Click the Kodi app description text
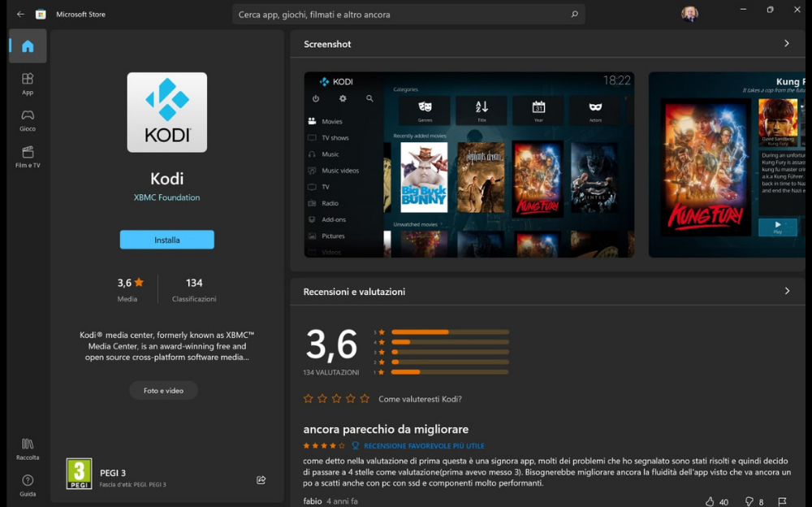The height and width of the screenshot is (507, 812). pos(166,346)
